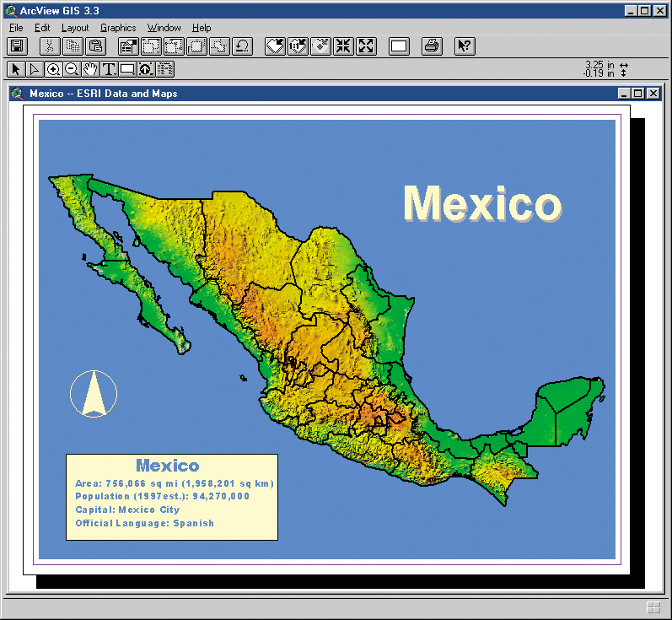Click the 'Official Language: Spanish' line
This screenshot has height=620, width=672.
[x=144, y=523]
